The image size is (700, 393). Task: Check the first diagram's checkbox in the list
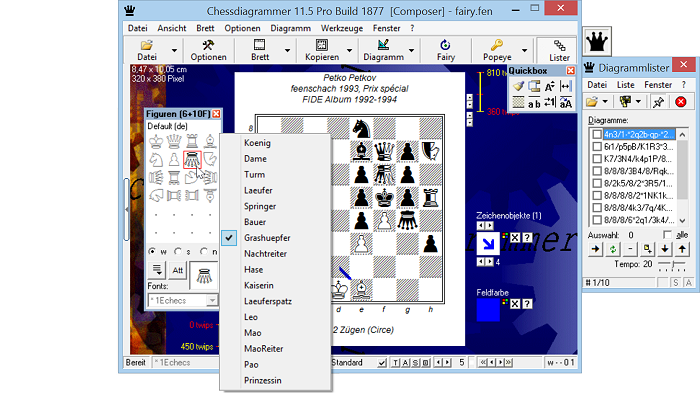(597, 134)
